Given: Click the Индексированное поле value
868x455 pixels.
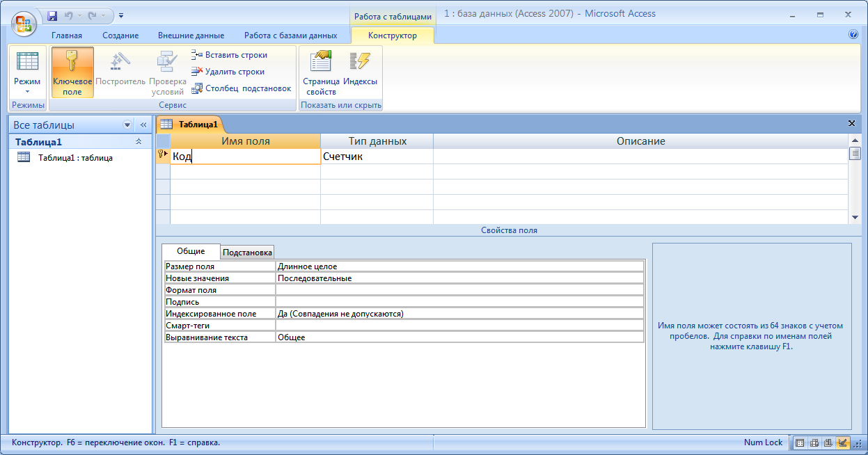Looking at the screenshot, I should (459, 314).
